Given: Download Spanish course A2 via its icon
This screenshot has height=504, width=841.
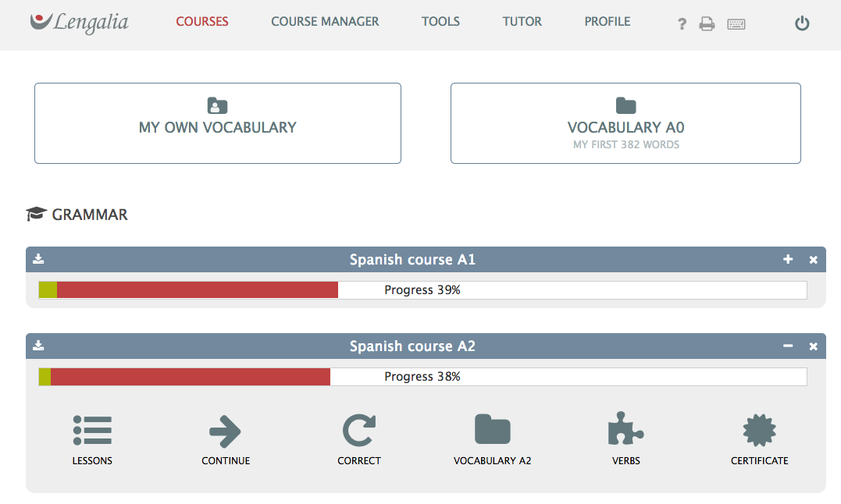Looking at the screenshot, I should (38, 346).
